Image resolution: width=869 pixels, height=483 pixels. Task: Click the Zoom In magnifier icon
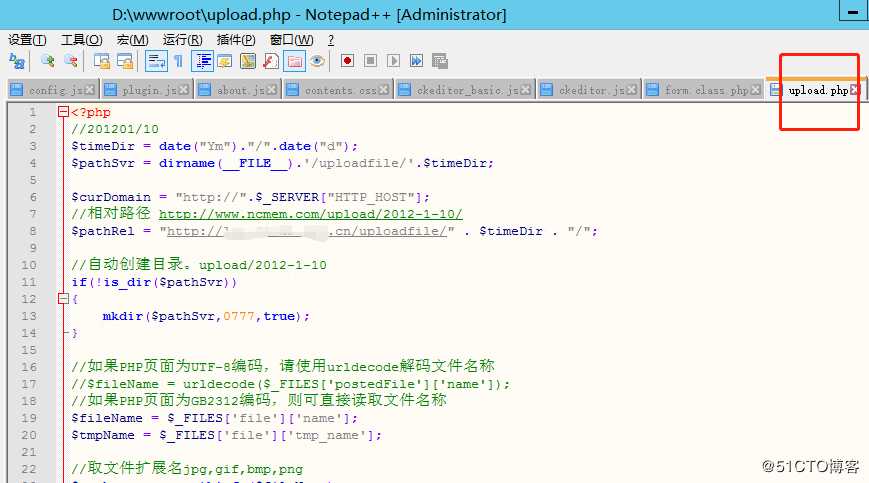(x=48, y=61)
